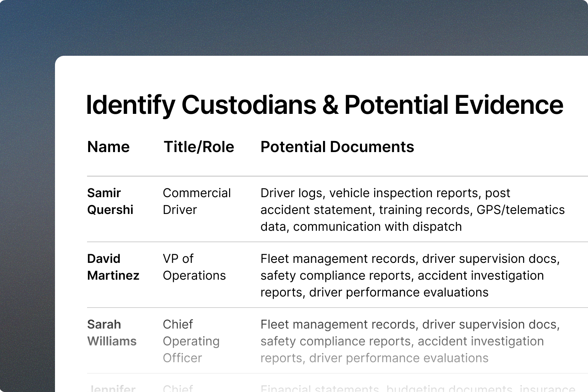The width and height of the screenshot is (588, 392).
Task: Click the VP of Operations role cell
Action: (x=194, y=267)
